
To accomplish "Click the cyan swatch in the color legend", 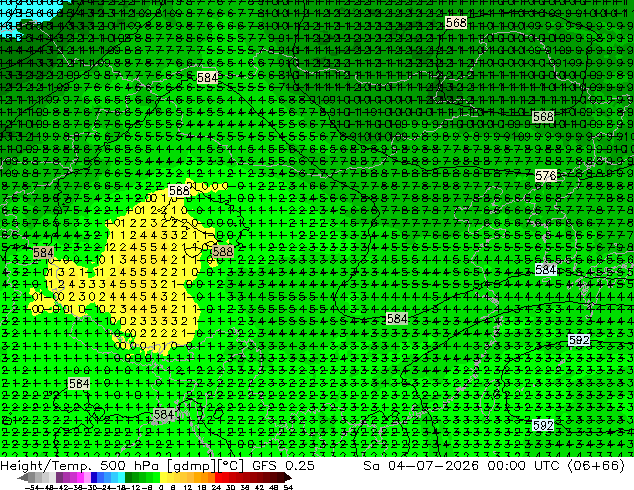I will point(121,477).
